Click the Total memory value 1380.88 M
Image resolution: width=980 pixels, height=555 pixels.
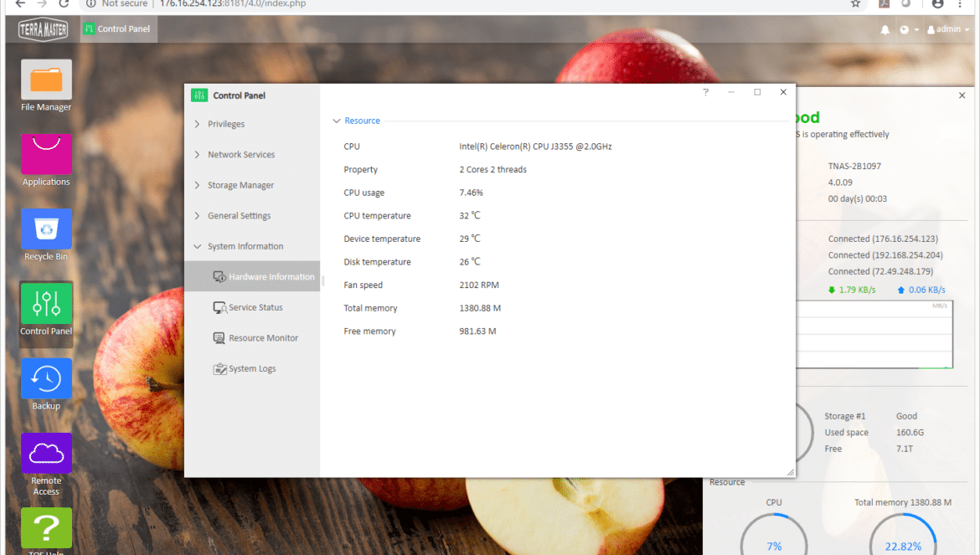click(480, 308)
